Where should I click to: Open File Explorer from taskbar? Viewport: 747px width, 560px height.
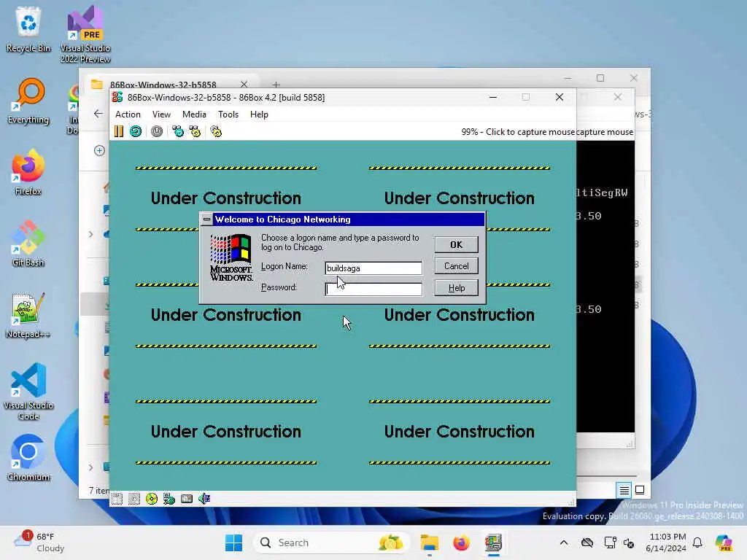click(x=429, y=542)
